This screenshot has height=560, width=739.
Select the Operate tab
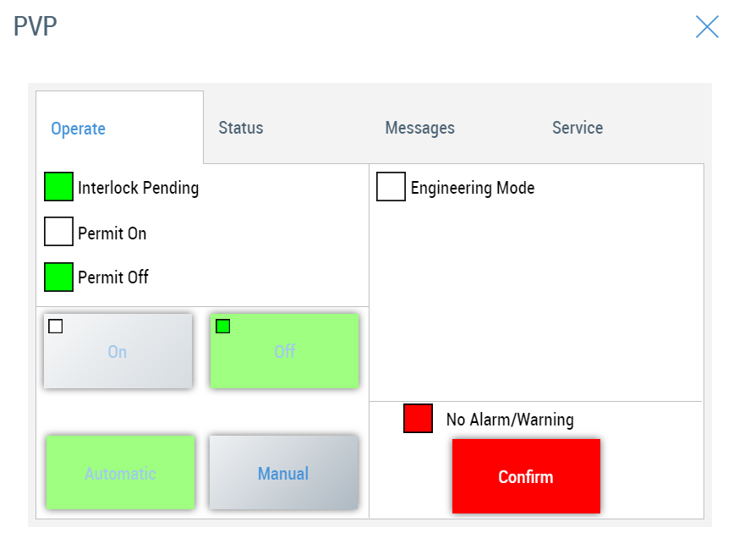coord(78,129)
